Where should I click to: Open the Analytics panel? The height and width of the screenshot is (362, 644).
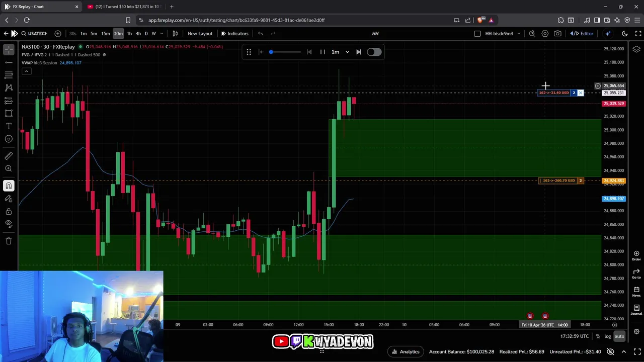(406, 351)
